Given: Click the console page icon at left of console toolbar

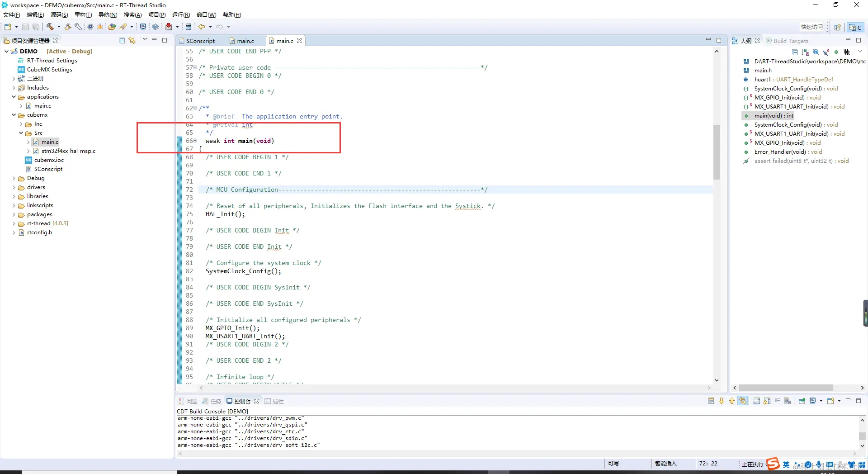Looking at the screenshot, I should (x=711, y=401).
